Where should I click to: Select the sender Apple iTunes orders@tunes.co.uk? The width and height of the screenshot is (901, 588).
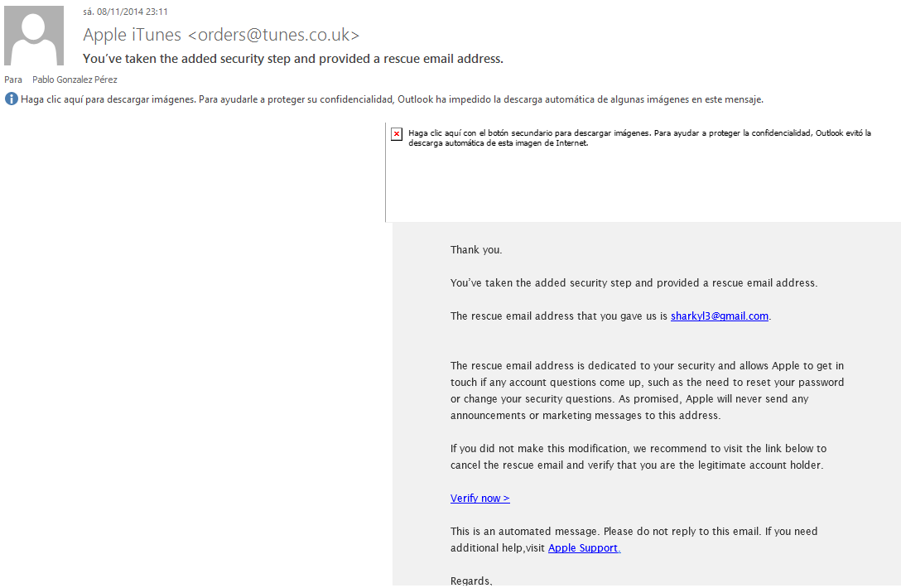221,35
